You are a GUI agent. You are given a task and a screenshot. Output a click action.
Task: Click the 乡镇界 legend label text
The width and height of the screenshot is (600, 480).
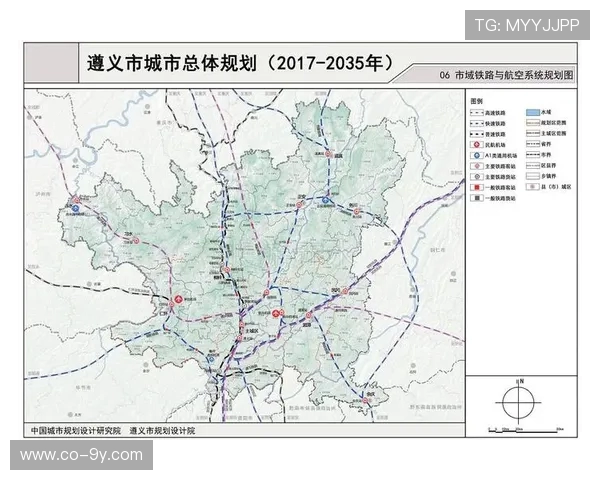pos(548,176)
